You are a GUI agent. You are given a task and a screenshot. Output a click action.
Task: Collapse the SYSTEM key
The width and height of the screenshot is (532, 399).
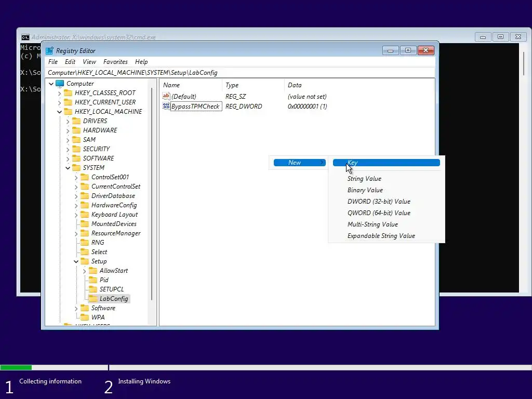click(68, 168)
